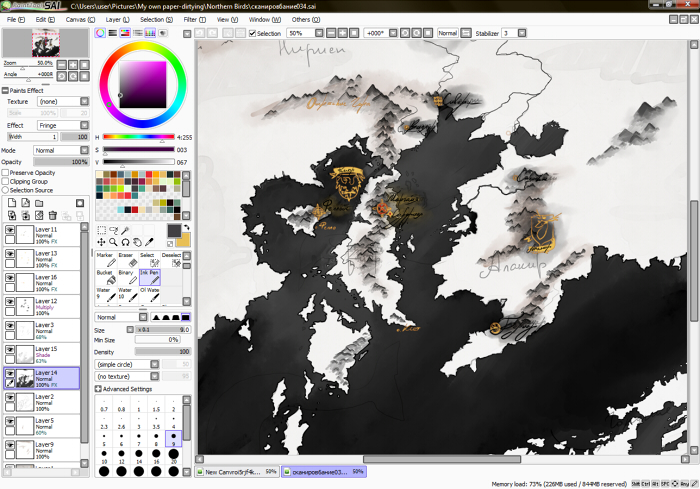Open the Layer menu
Viewport: 700px width, 489px height.
[117, 20]
